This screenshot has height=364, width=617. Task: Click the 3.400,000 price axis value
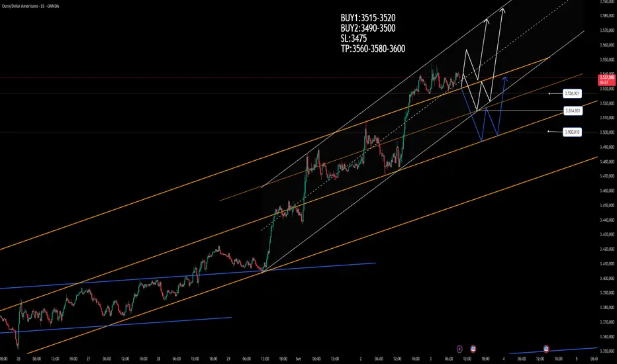607,278
